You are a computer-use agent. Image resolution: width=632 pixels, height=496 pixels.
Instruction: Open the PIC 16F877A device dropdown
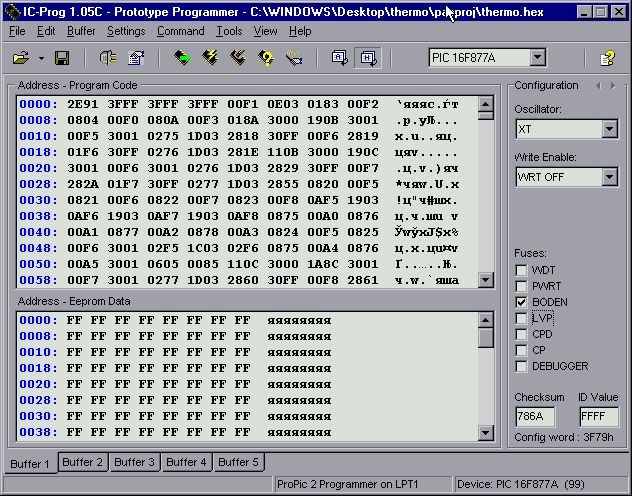(538, 58)
